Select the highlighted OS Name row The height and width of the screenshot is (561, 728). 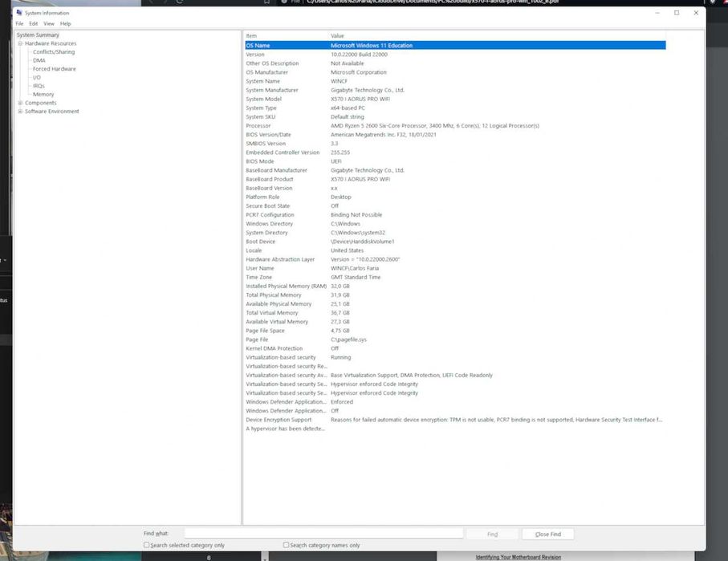coord(455,46)
